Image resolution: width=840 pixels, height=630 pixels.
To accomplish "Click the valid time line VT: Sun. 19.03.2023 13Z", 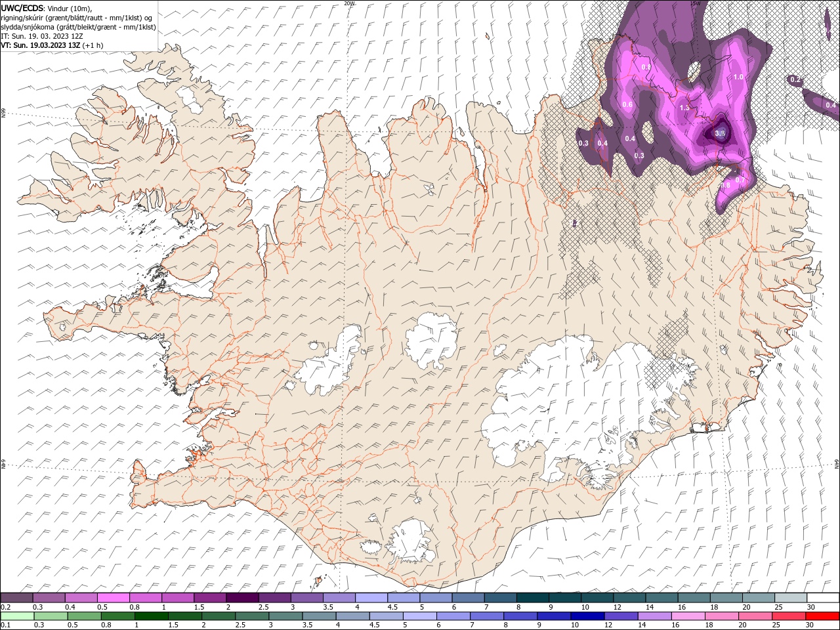I will coord(41,45).
